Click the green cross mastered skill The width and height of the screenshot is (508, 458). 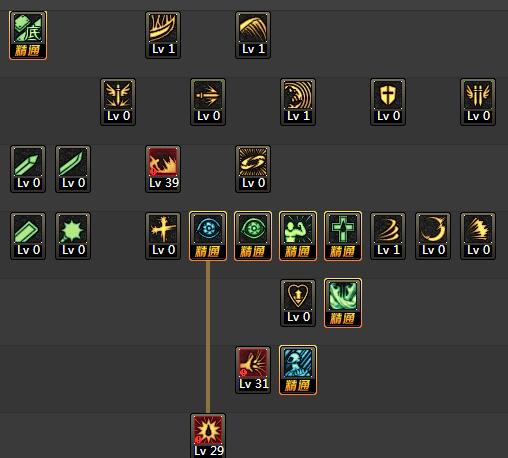343,236
